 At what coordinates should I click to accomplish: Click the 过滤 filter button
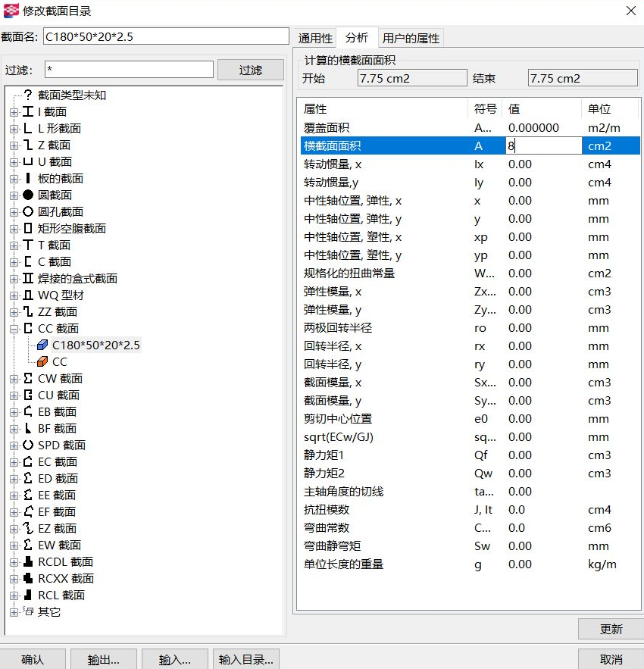click(251, 70)
